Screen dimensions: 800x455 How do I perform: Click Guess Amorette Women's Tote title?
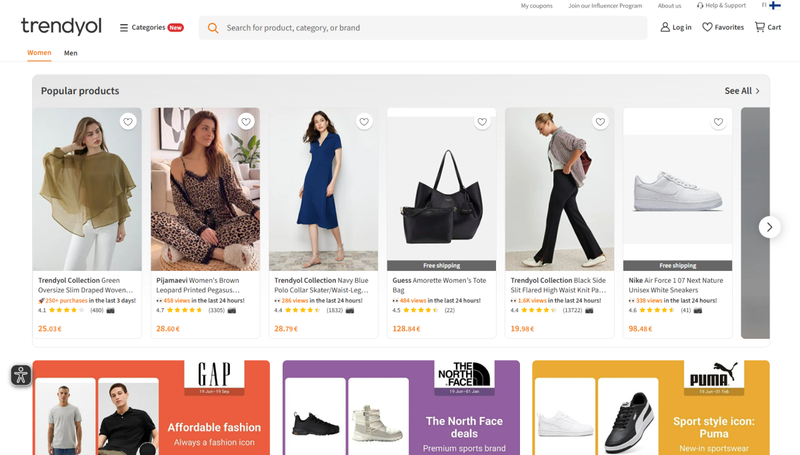coord(439,285)
